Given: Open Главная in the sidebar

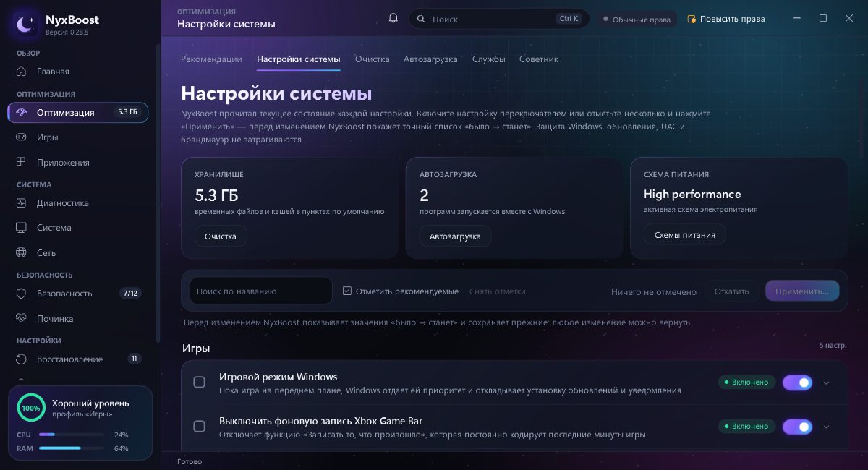Looking at the screenshot, I should 78,72.
